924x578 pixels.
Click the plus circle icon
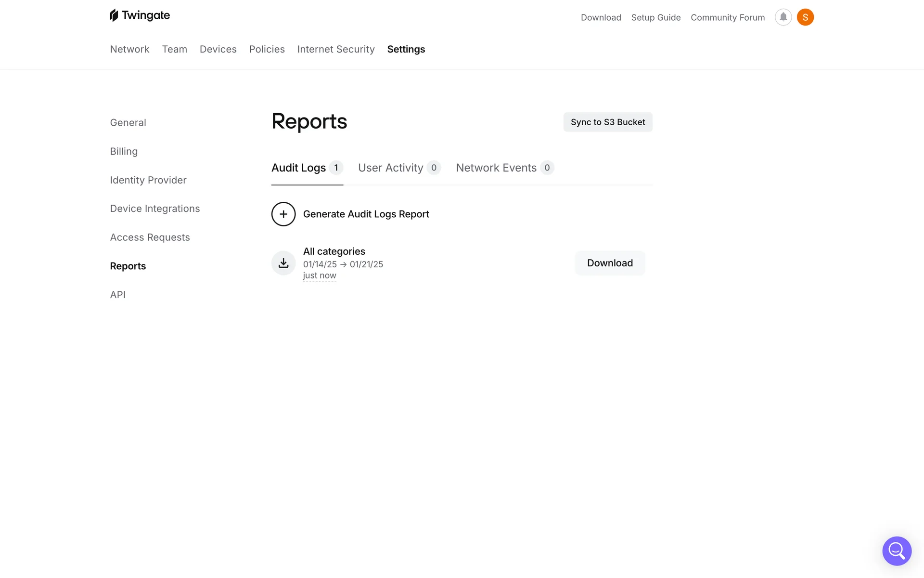[283, 214]
